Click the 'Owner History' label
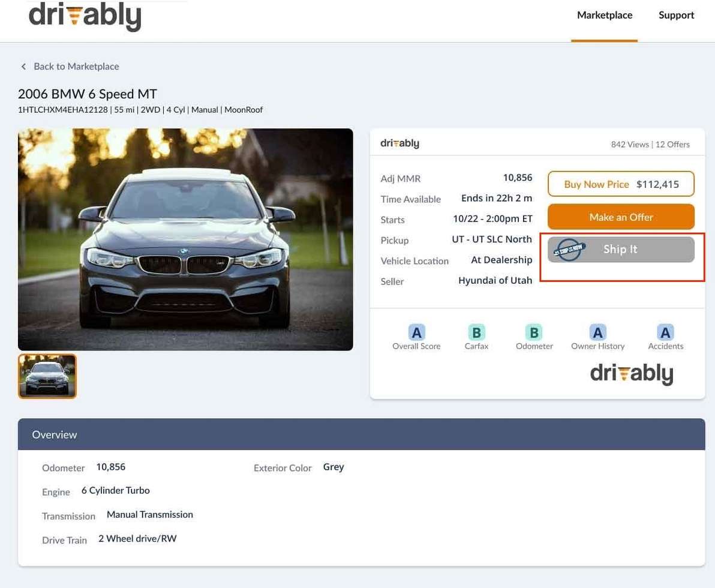Viewport: 715px width, 588px height. (x=598, y=346)
